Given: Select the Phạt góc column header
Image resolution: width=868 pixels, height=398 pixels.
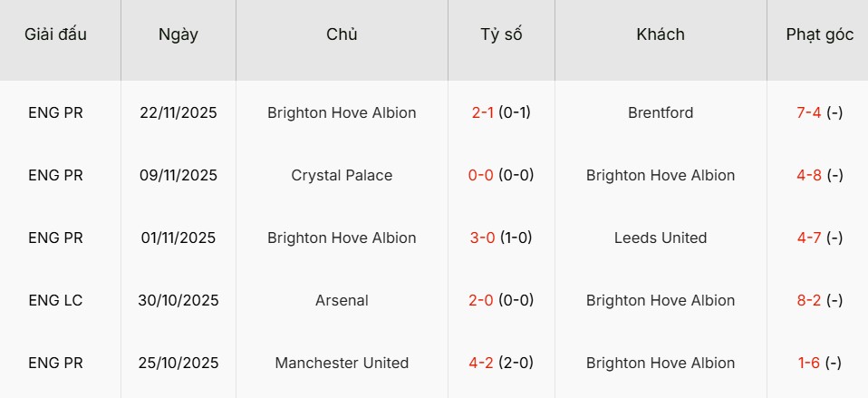Looking at the screenshot, I should tap(819, 35).
